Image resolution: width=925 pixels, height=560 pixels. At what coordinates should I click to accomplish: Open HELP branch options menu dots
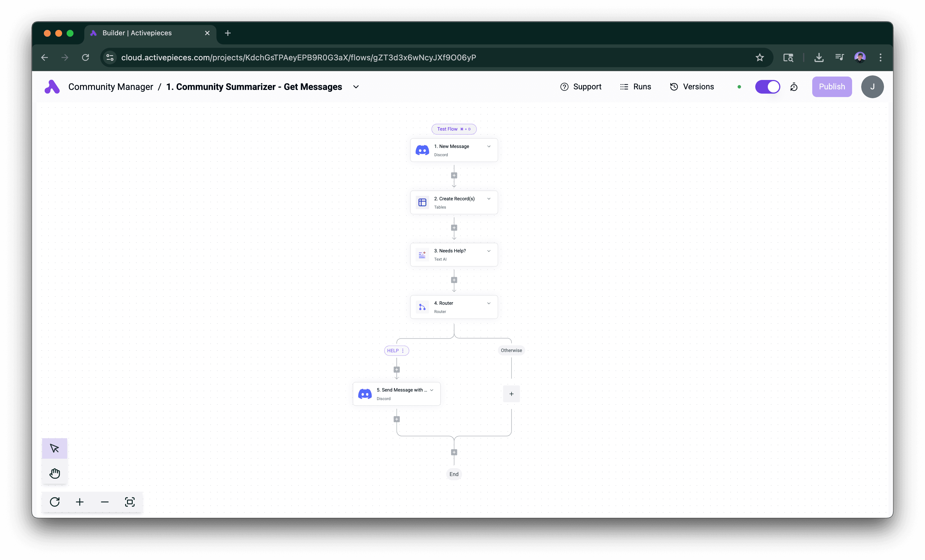[x=403, y=351]
